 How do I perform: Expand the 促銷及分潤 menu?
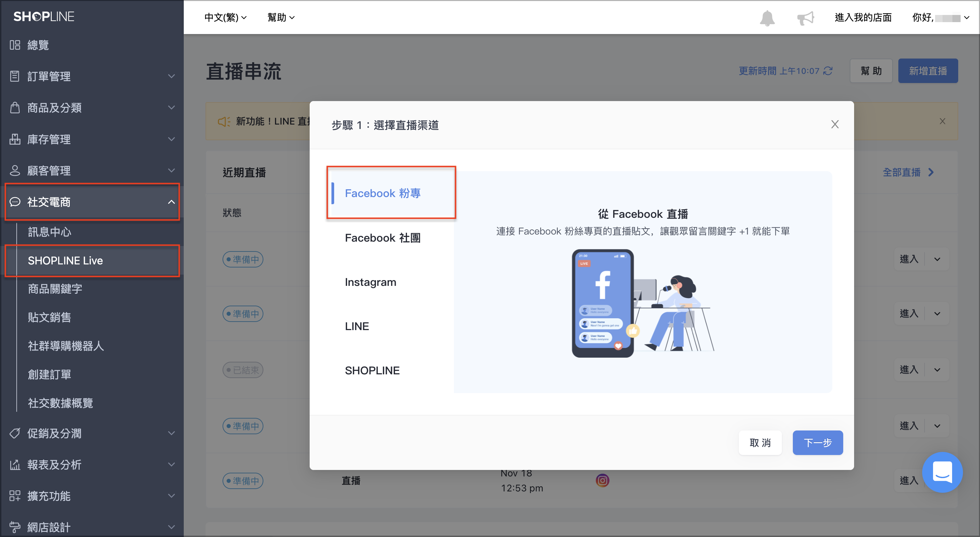[171, 433]
